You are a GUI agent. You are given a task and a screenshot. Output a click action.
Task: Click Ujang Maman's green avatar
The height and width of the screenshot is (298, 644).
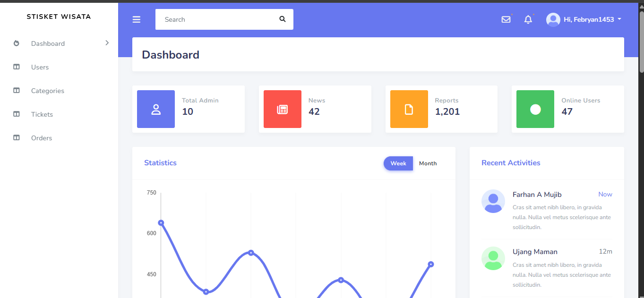pyautogui.click(x=493, y=258)
